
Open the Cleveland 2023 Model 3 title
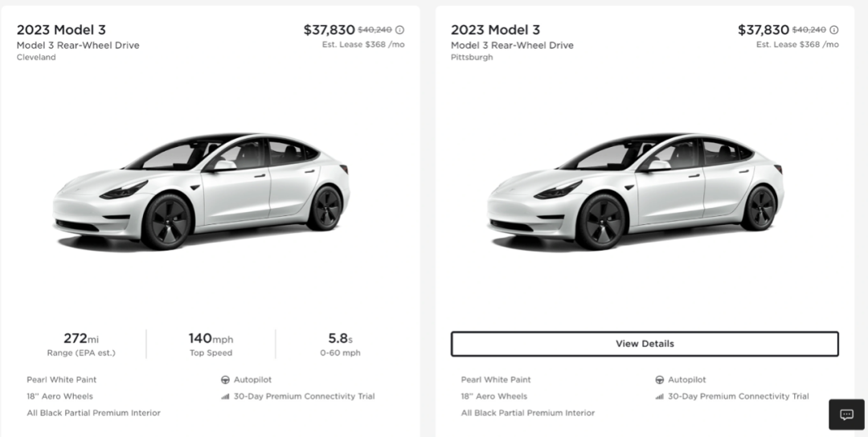[61, 30]
